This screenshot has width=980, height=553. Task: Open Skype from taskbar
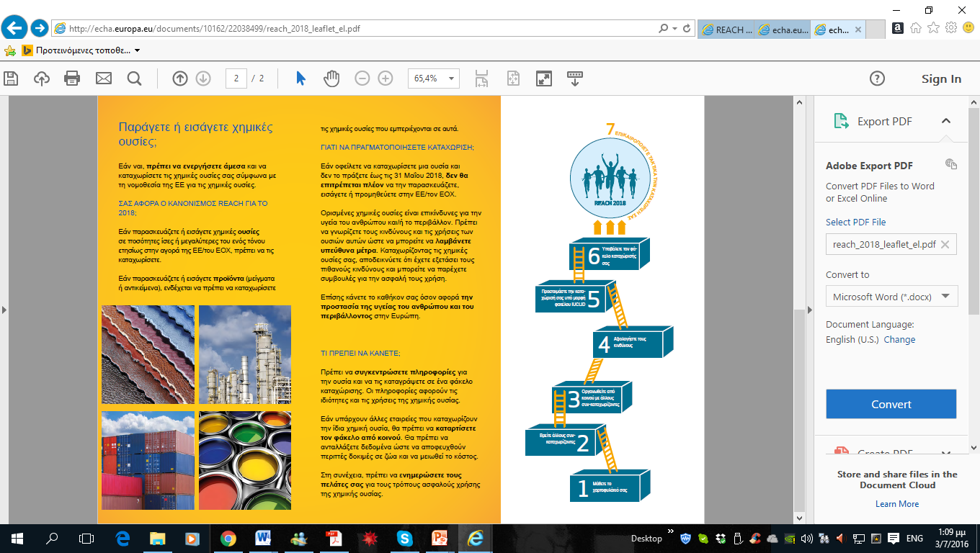(x=404, y=538)
